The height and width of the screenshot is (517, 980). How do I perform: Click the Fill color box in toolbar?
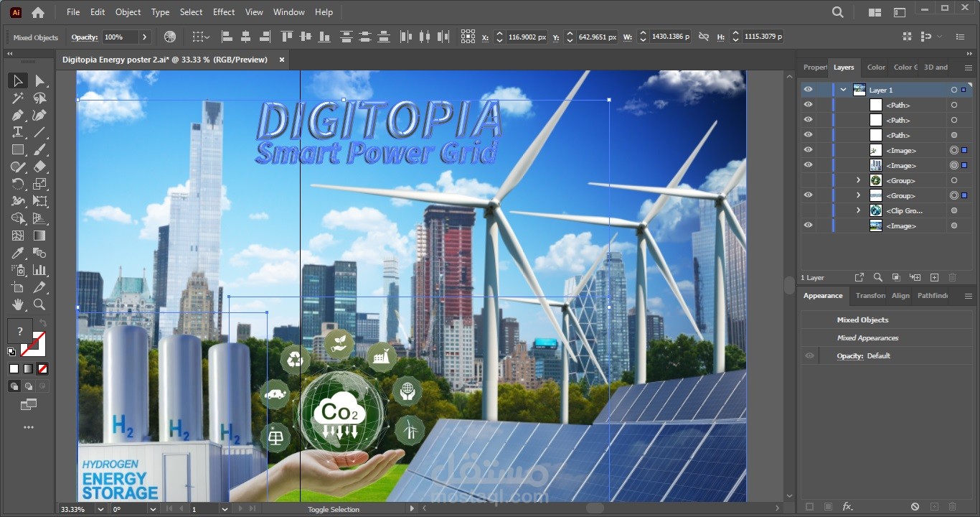tap(19, 331)
